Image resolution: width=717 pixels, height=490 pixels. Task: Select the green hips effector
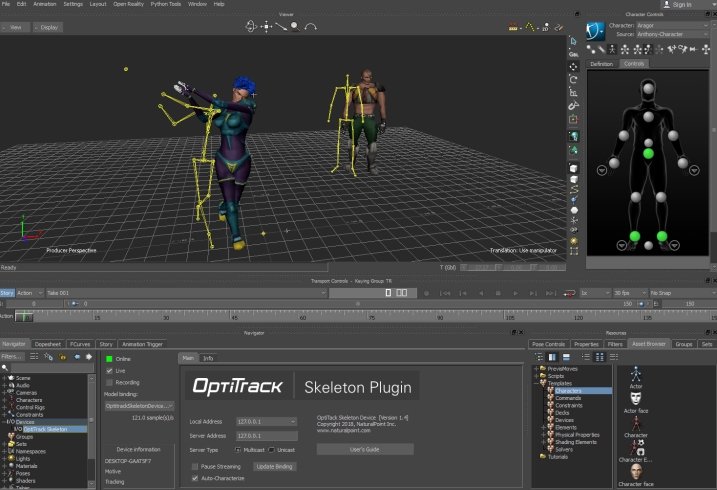pos(648,154)
